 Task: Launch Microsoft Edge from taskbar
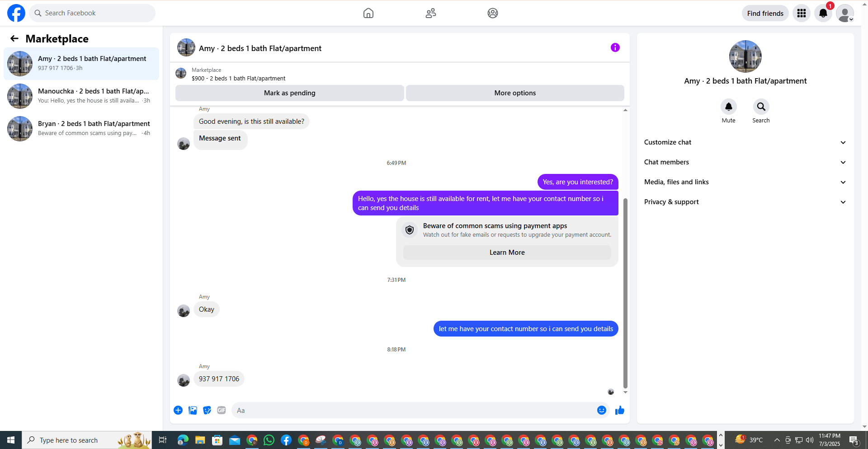point(183,440)
